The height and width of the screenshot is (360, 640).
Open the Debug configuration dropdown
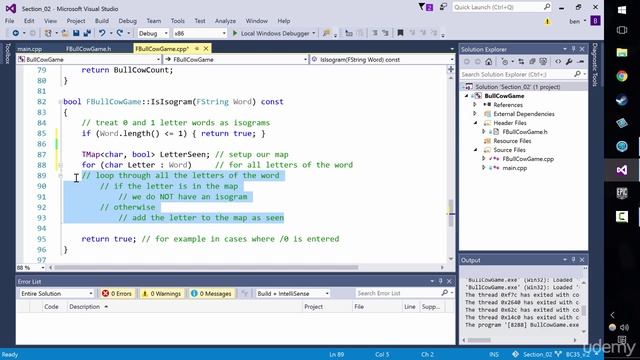click(153, 33)
